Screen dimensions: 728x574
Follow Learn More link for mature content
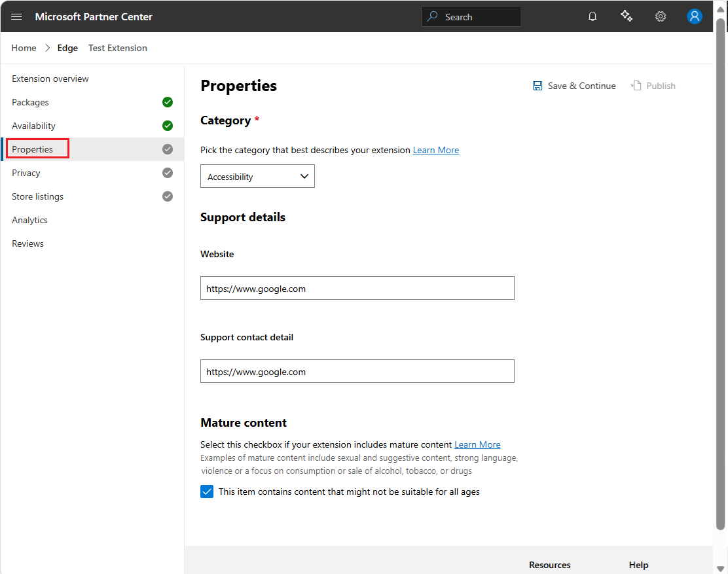point(477,444)
